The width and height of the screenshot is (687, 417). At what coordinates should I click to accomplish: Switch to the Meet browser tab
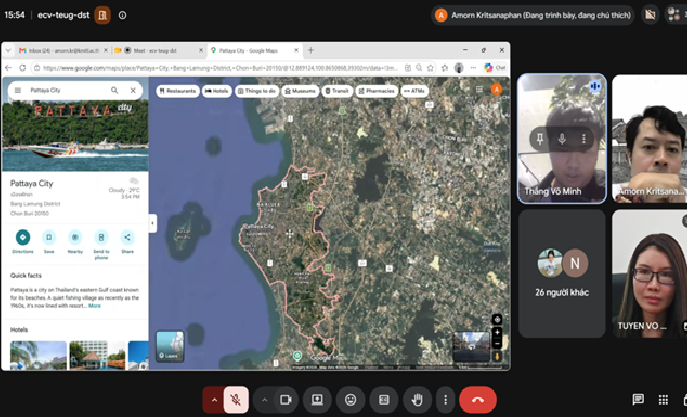tap(158, 51)
